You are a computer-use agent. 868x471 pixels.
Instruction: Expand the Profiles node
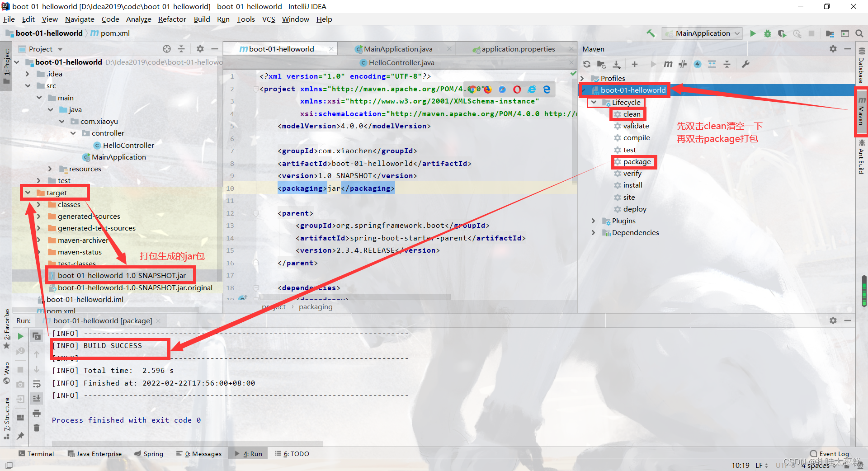[x=582, y=78]
